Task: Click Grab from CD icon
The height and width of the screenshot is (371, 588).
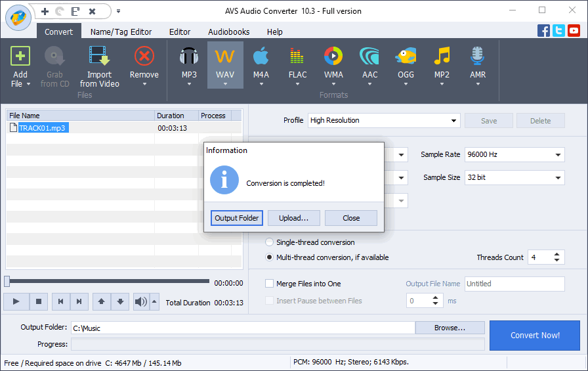Action: (54, 56)
